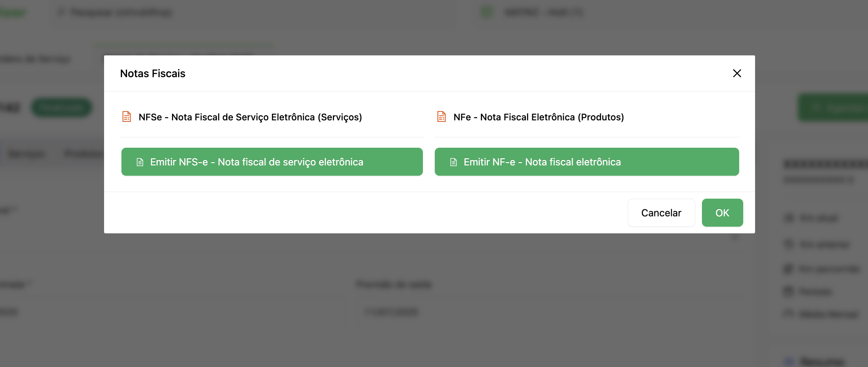The image size is (868, 367).
Task: Click the green status badge near the order number
Action: tap(61, 107)
